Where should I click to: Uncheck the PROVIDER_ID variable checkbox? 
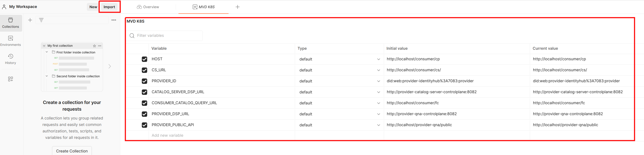(144, 81)
